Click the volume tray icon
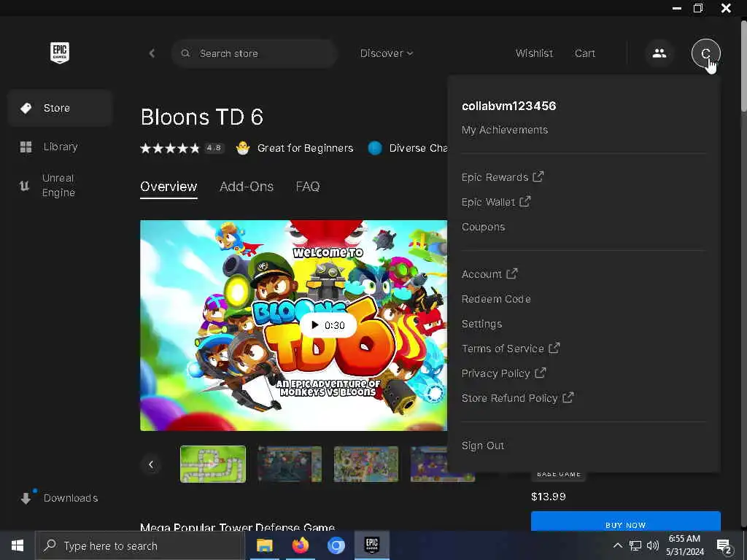 653,545
